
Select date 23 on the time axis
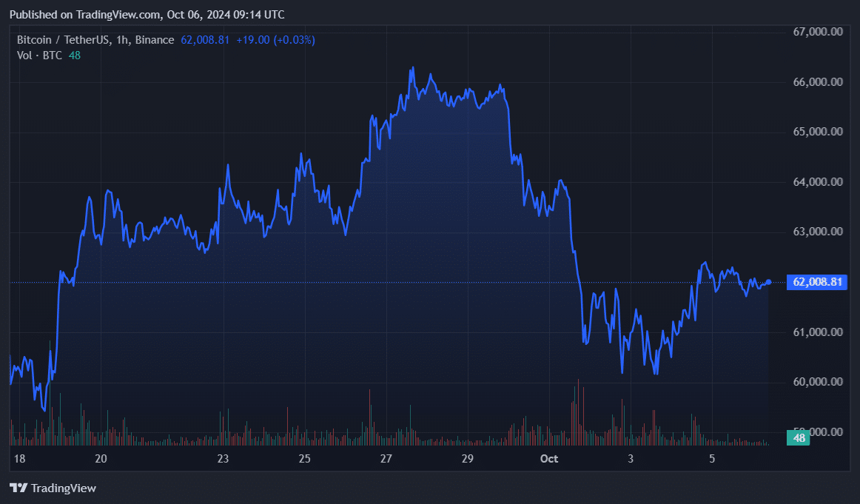224,459
